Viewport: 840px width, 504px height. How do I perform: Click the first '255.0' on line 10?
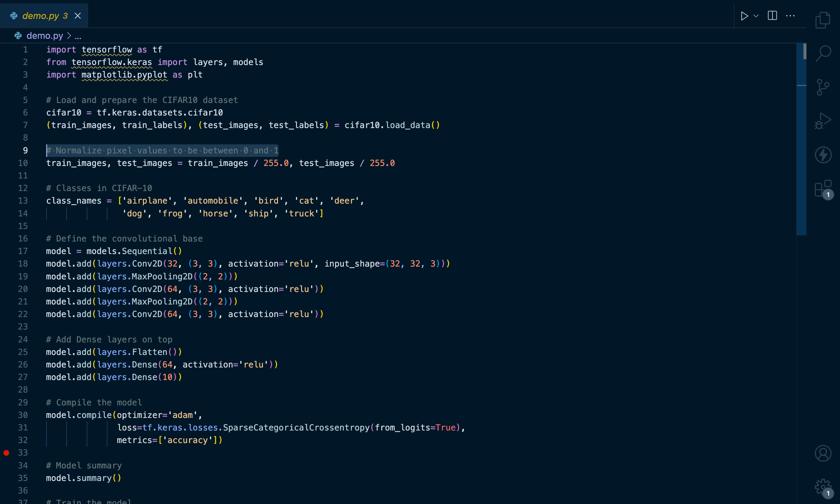pos(276,163)
